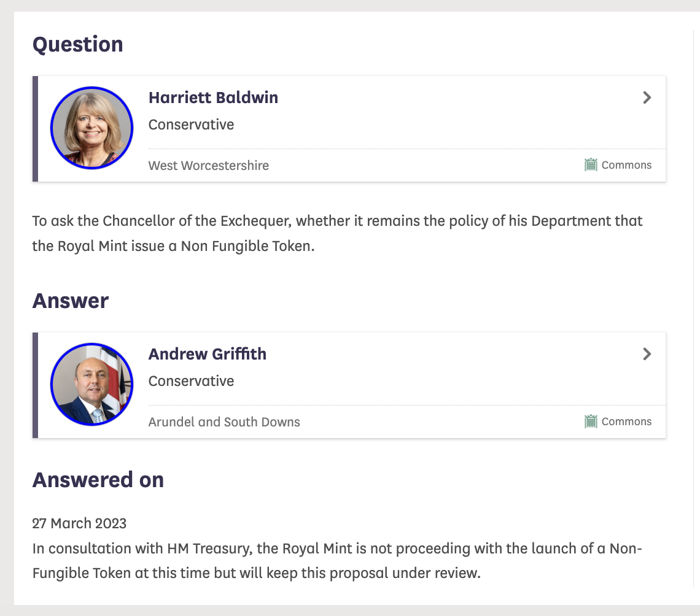The height and width of the screenshot is (616, 700).
Task: Click the Answered on heading
Action: pos(98,480)
